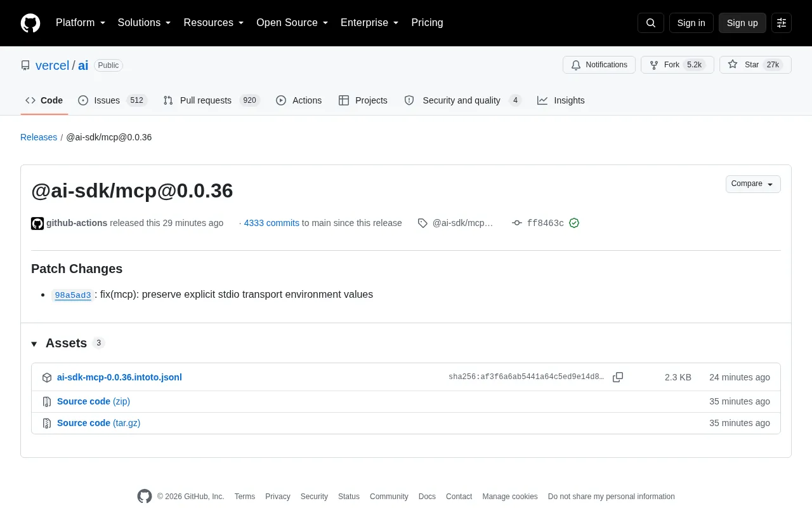The image size is (812, 508).
Task: Open the Projects tab
Action: pos(363,100)
